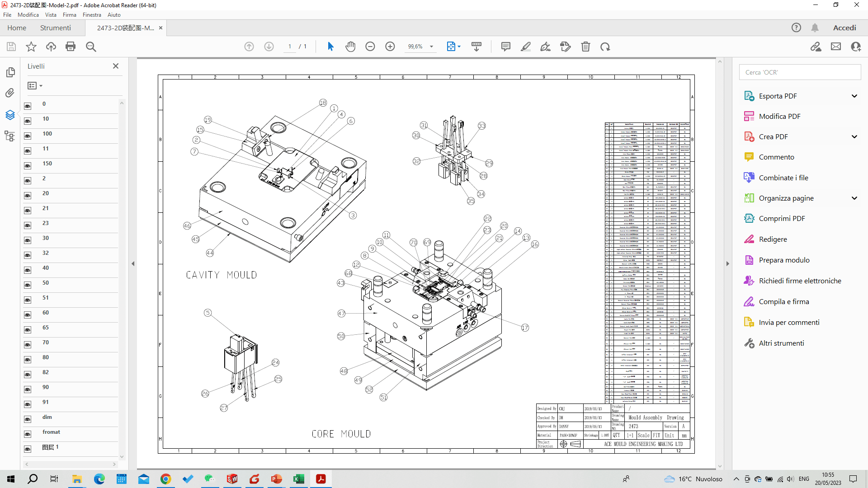Open the Vista menu
Image resolution: width=868 pixels, height=488 pixels.
point(51,15)
